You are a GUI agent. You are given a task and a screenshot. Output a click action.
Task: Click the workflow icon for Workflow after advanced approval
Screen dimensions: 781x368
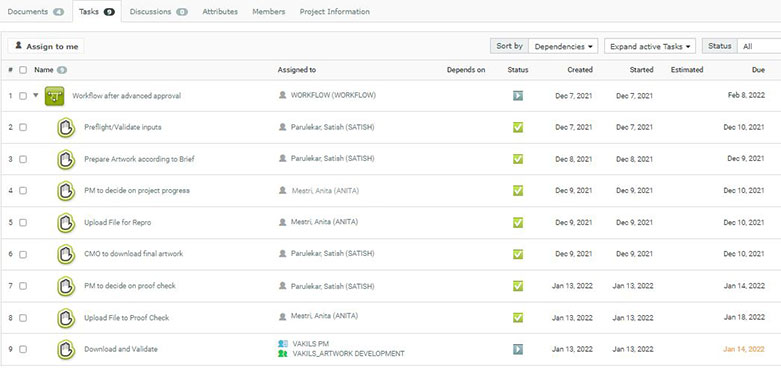click(x=54, y=96)
